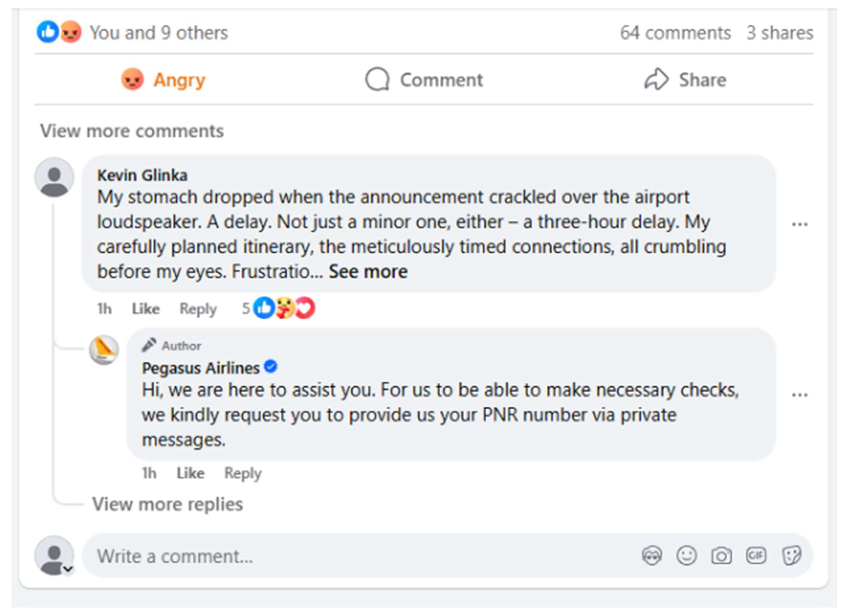This screenshot has width=843, height=616.
Task: Expand View more replies
Action: coord(167,504)
